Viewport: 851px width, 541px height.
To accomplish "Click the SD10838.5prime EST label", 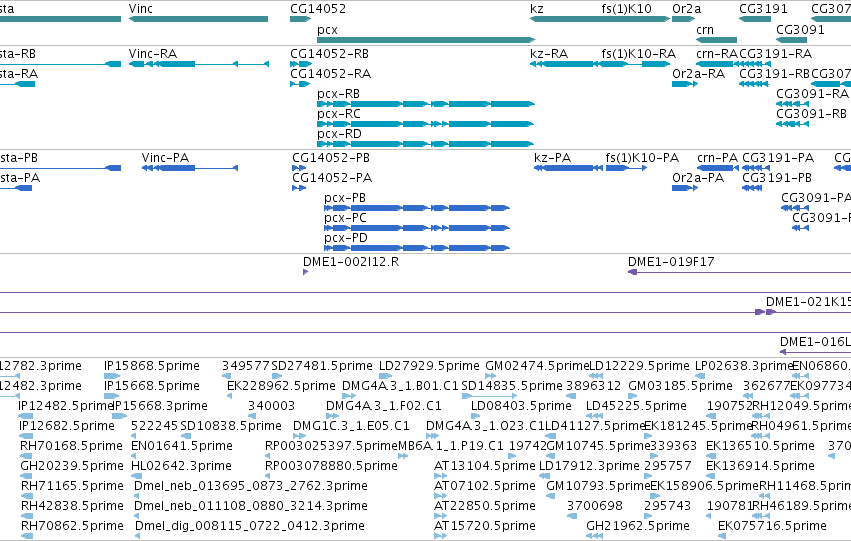I will tap(231, 427).
